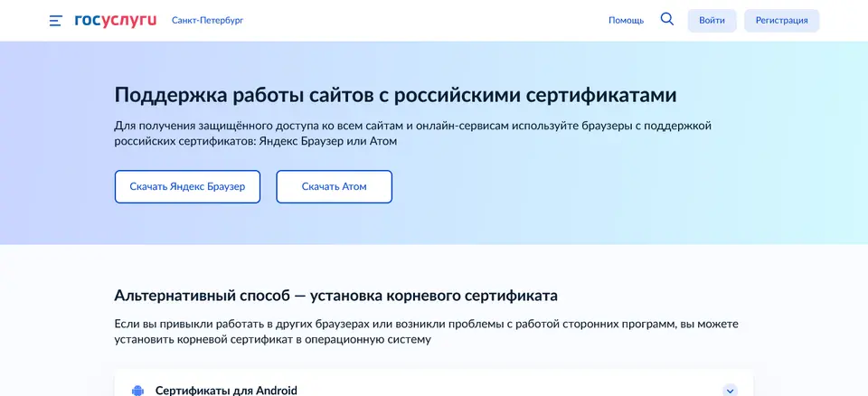Image resolution: width=868 pixels, height=396 pixels.
Task: Click heading Поддержка работы сайтов с российскими сертификатами
Action: click(x=395, y=95)
